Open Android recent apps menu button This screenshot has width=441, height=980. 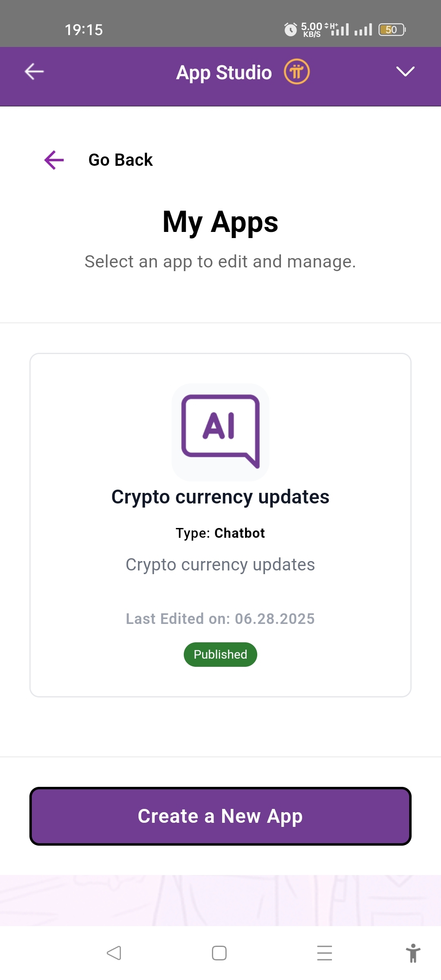(x=325, y=953)
